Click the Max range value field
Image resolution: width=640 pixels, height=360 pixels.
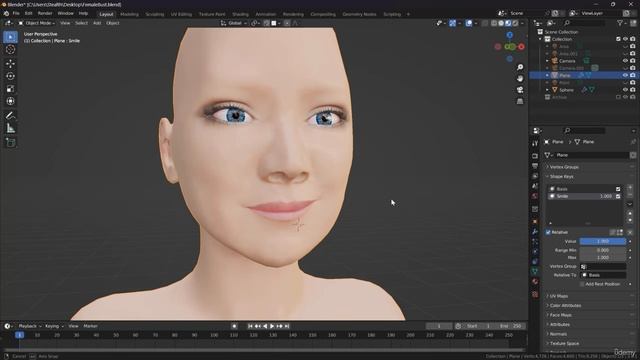coord(603,258)
